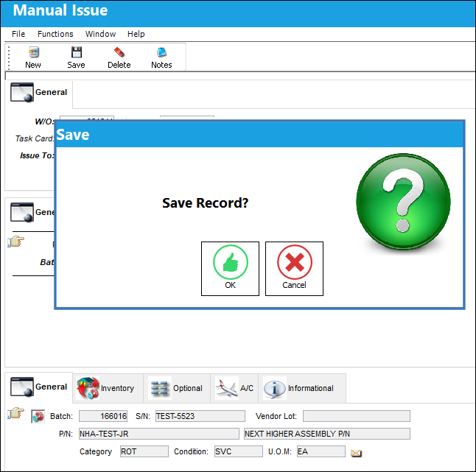Click the S/N input field
The width and height of the screenshot is (476, 472).
pos(200,416)
